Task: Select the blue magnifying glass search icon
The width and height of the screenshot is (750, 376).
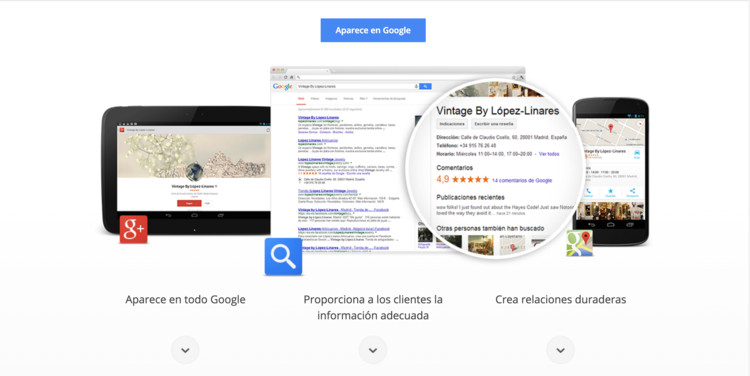Action: (x=283, y=256)
